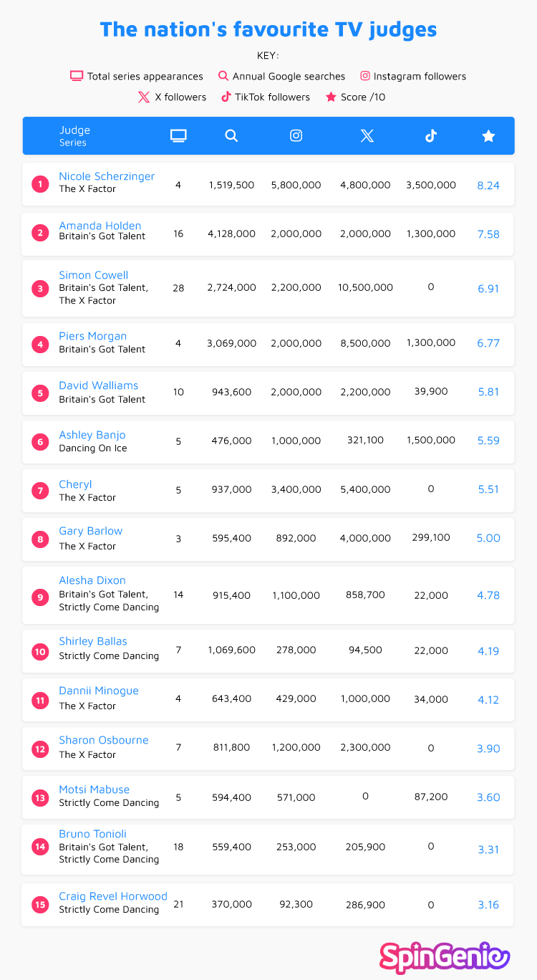Click the Motsi Mabuse name
The image size is (537, 980).
click(95, 789)
